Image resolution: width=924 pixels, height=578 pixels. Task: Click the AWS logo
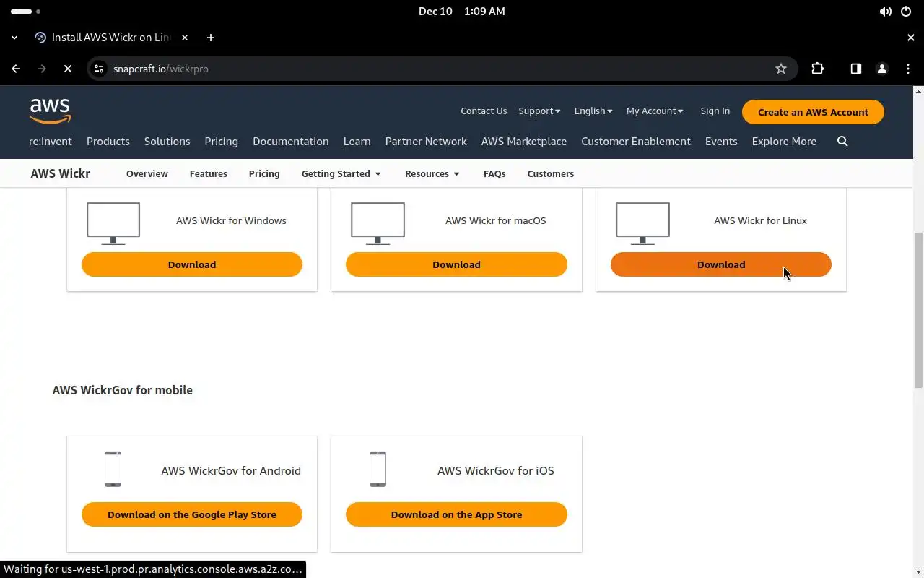50,111
